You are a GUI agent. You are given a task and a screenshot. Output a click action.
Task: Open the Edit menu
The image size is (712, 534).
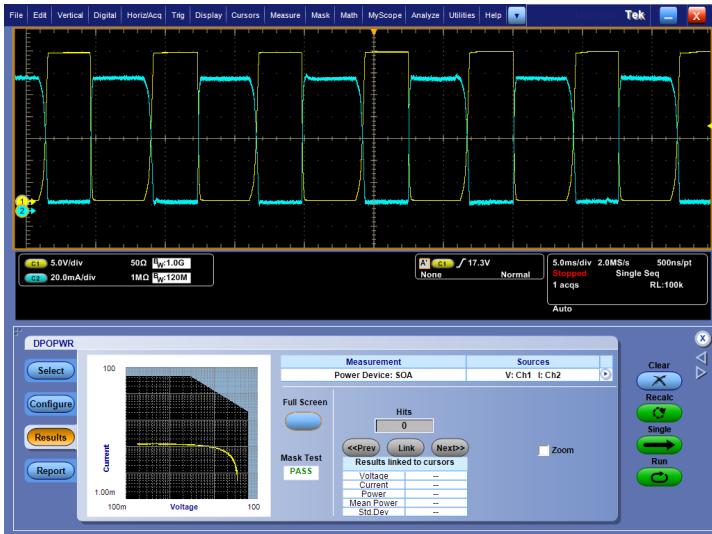tap(40, 15)
